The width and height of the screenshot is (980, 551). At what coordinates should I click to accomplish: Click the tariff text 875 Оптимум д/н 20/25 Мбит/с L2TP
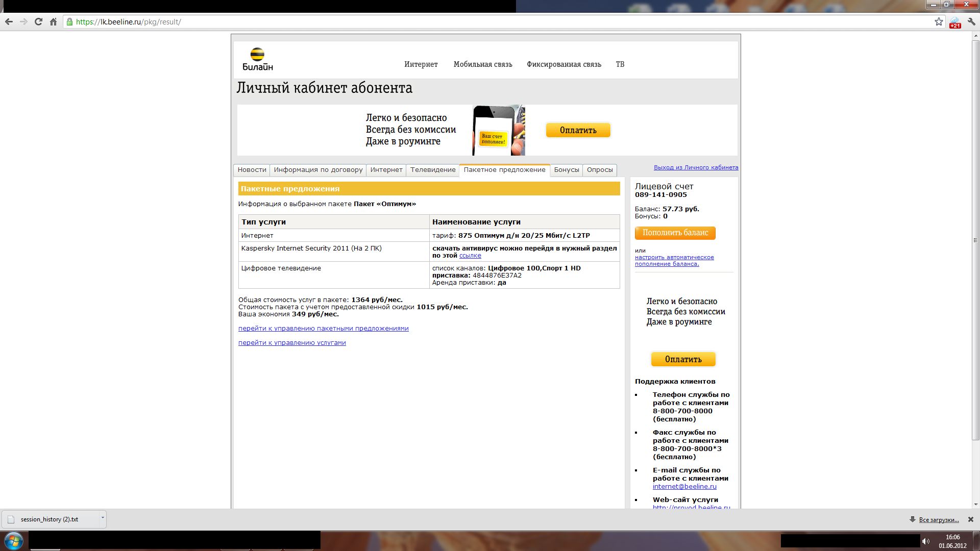[x=524, y=236]
